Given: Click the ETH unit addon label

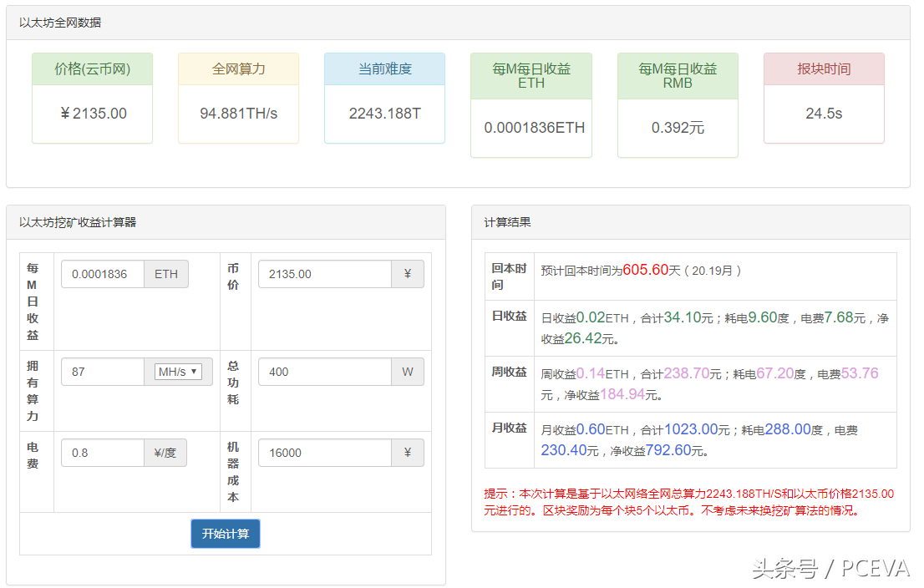Looking at the screenshot, I should point(166,274).
